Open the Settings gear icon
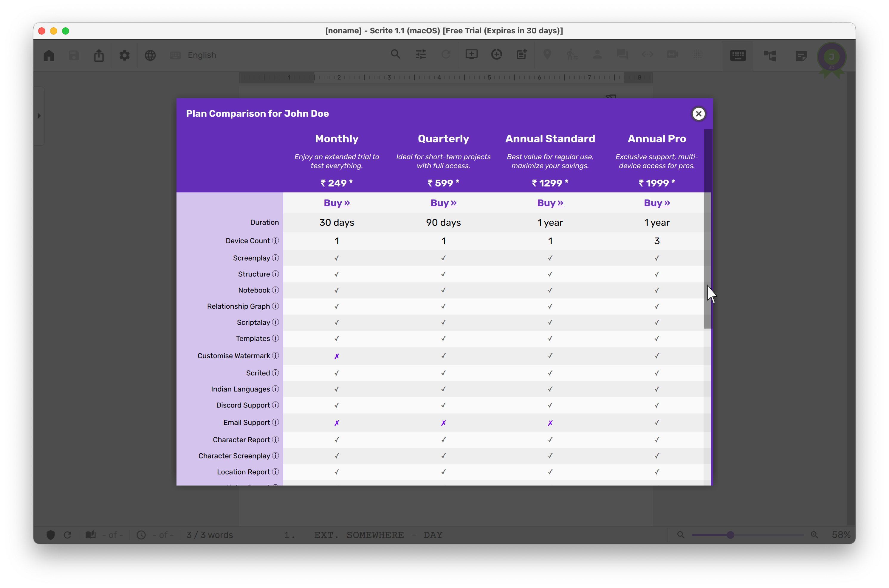 click(x=124, y=55)
